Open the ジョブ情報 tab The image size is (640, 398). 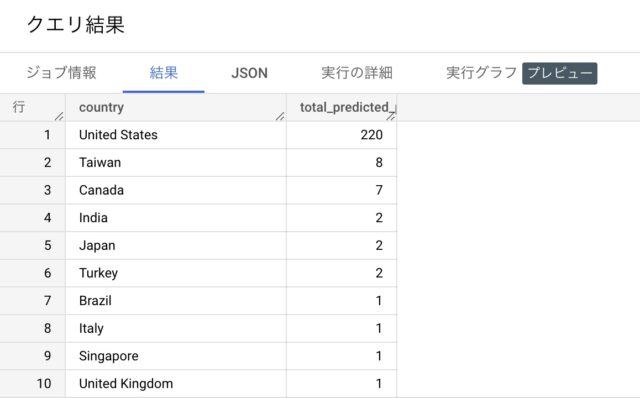point(61,73)
